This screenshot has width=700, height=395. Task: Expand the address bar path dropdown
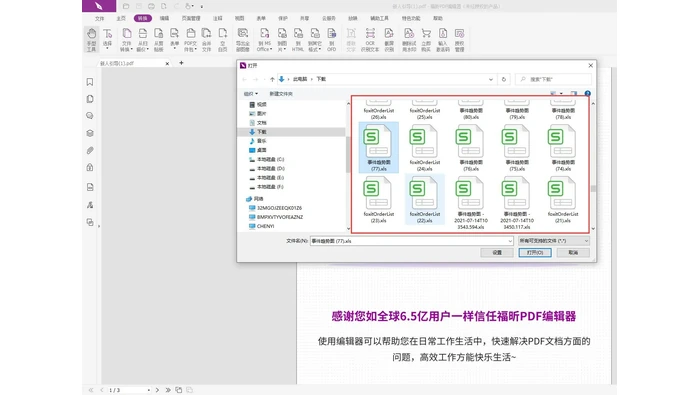point(491,79)
